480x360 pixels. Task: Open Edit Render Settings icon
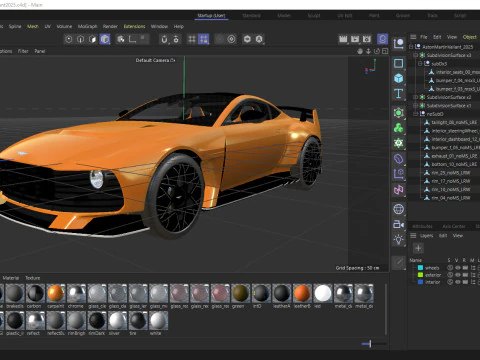coord(367,39)
